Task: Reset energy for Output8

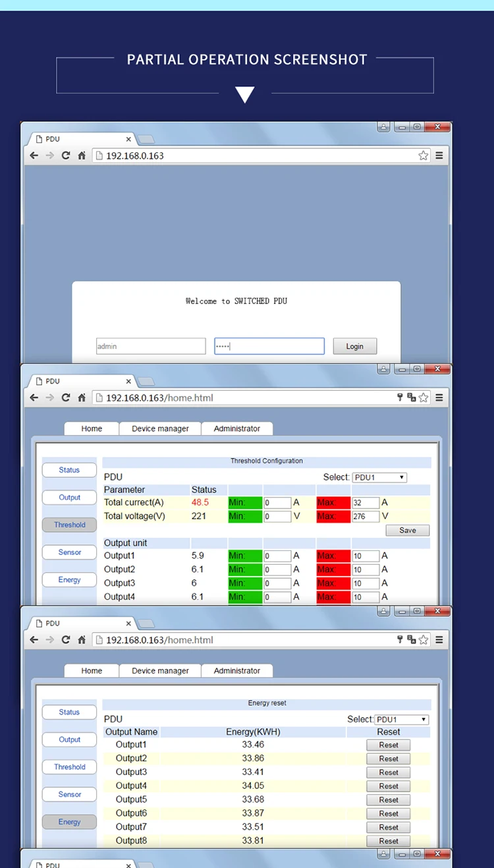Action: 389,841
